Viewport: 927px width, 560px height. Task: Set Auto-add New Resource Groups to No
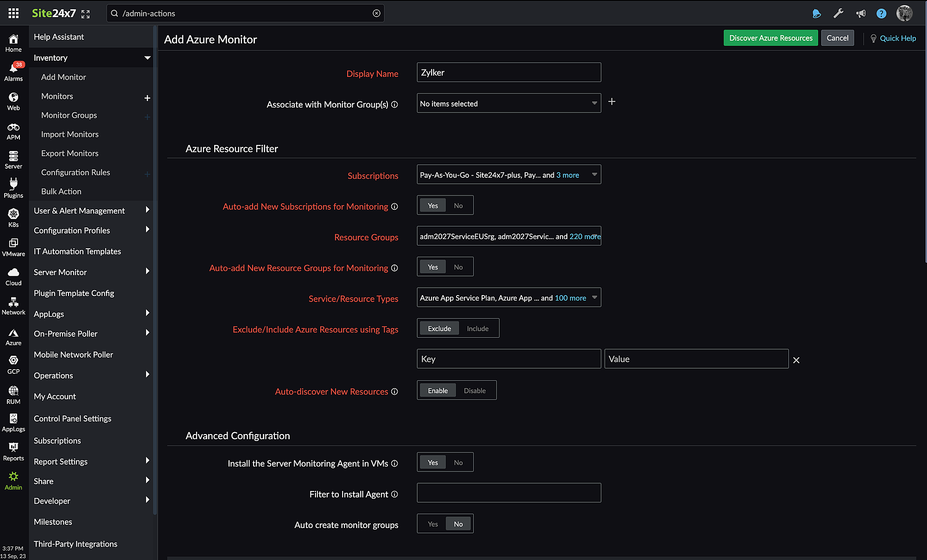pyautogui.click(x=458, y=267)
